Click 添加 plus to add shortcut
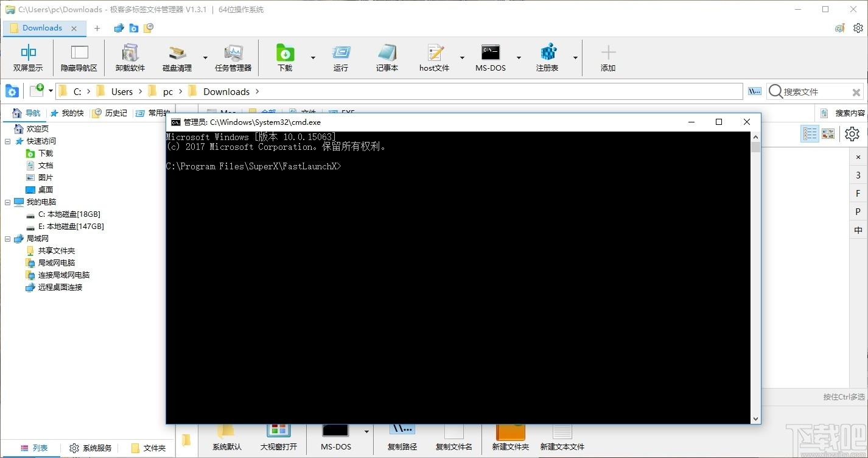This screenshot has height=458, width=868. (x=608, y=58)
